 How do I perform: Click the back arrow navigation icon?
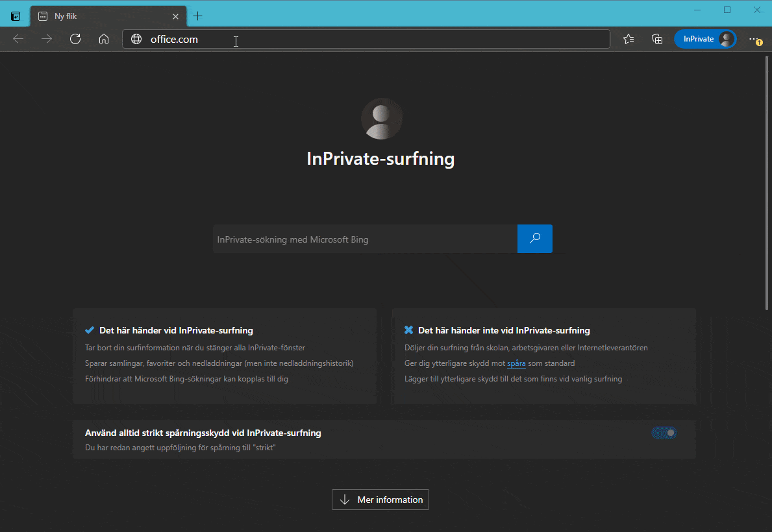coord(18,39)
